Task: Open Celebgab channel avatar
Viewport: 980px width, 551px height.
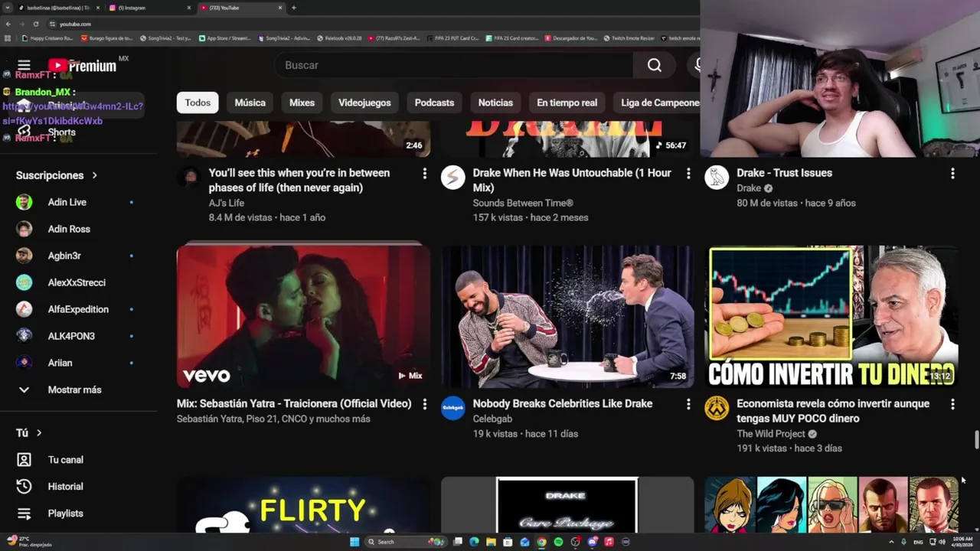Action: point(453,408)
